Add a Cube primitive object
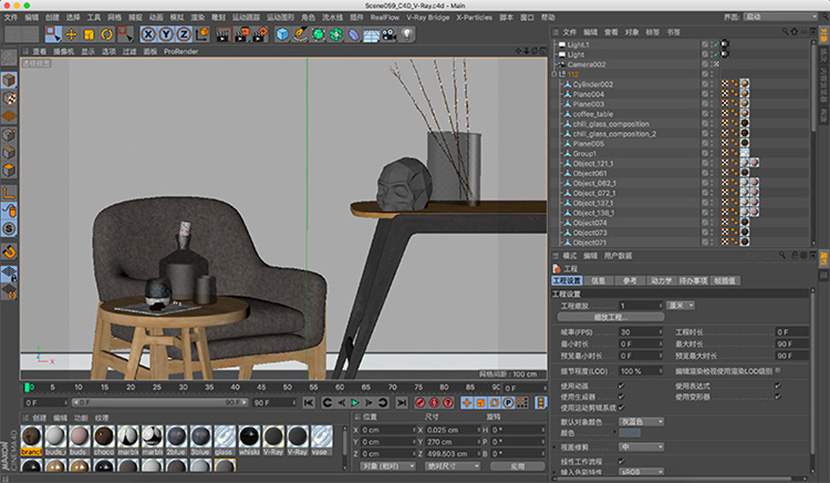 click(282, 34)
